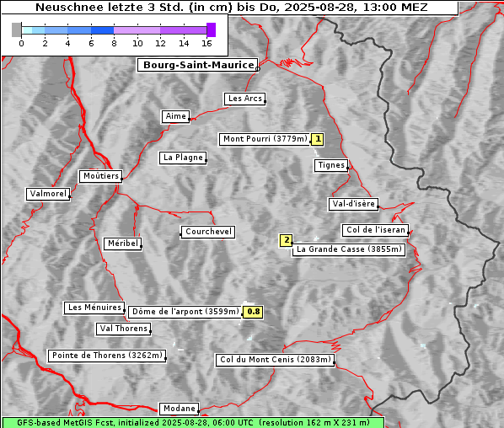
Task: Click the Modane label at the bottom
Action: pos(180,409)
